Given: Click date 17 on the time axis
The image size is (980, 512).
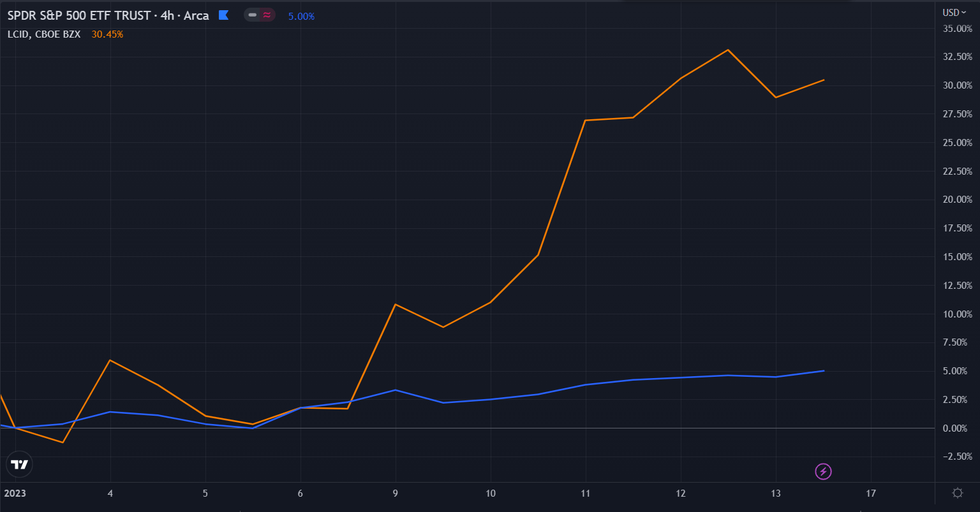Looking at the screenshot, I should (x=871, y=493).
